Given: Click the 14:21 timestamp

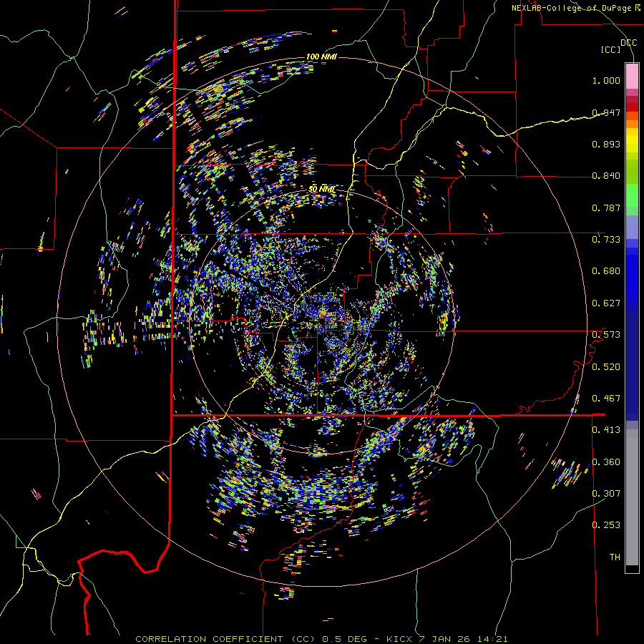Looking at the screenshot, I should (x=492, y=639).
